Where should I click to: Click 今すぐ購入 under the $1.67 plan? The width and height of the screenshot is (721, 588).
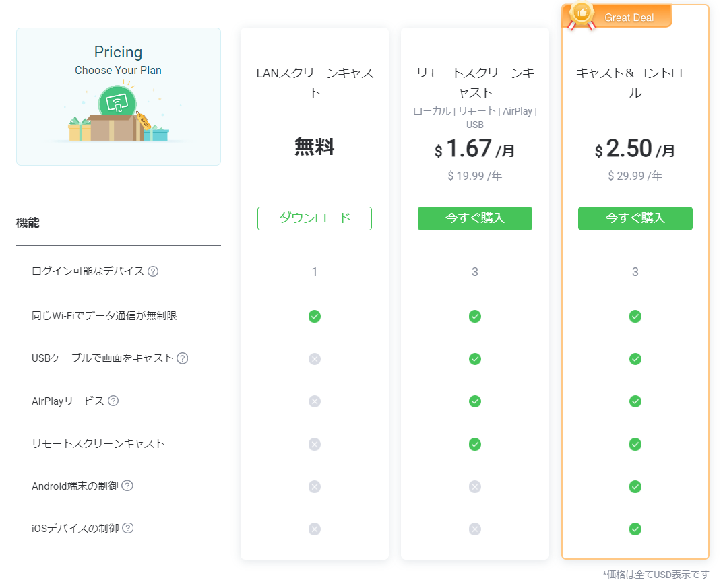(x=474, y=218)
